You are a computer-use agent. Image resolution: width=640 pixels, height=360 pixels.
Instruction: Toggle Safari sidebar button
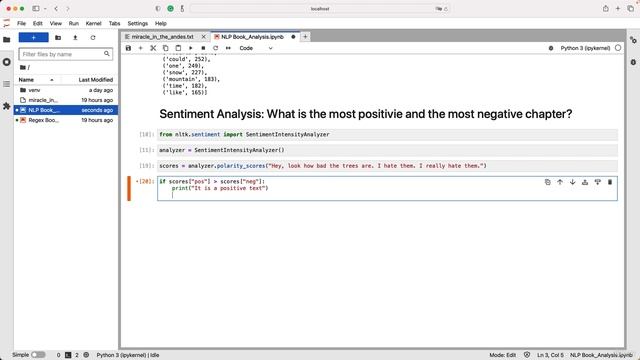[x=36, y=9]
